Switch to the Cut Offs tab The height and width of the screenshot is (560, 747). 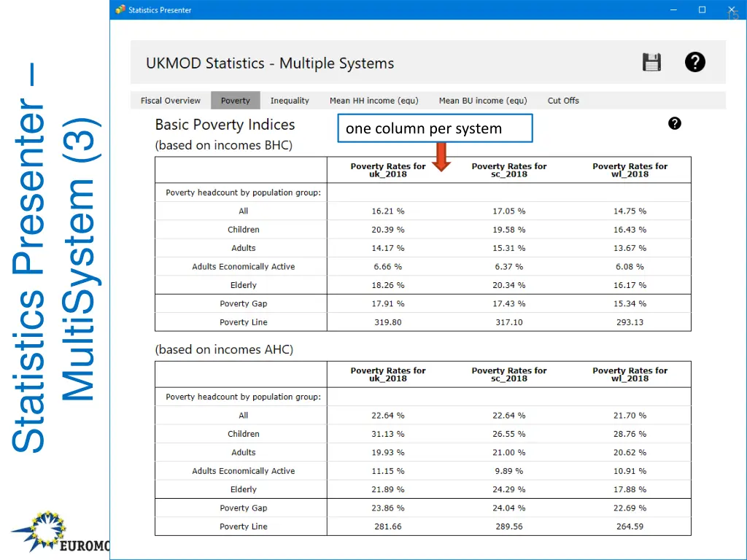click(x=563, y=101)
